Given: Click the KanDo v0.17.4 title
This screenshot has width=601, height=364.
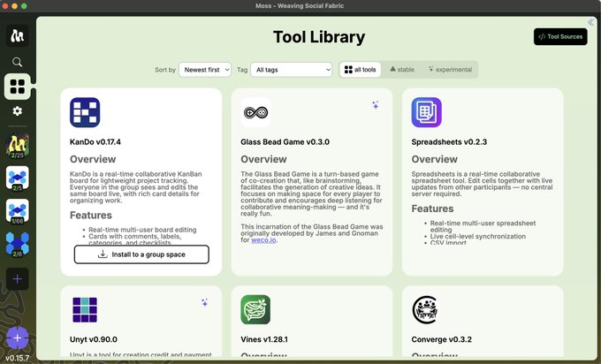Looking at the screenshot, I should [95, 141].
